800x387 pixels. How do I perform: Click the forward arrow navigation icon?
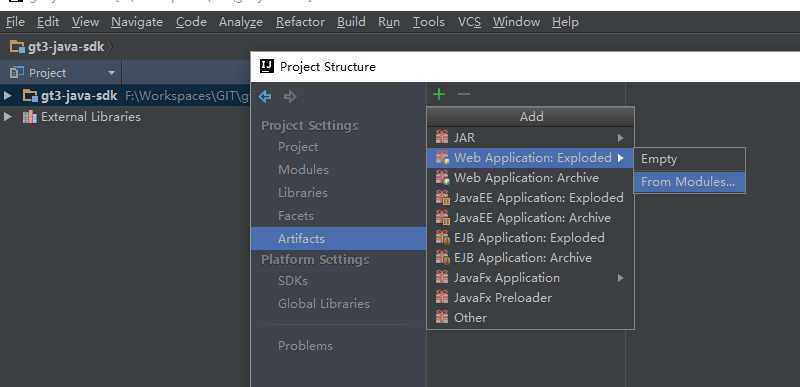click(x=289, y=96)
